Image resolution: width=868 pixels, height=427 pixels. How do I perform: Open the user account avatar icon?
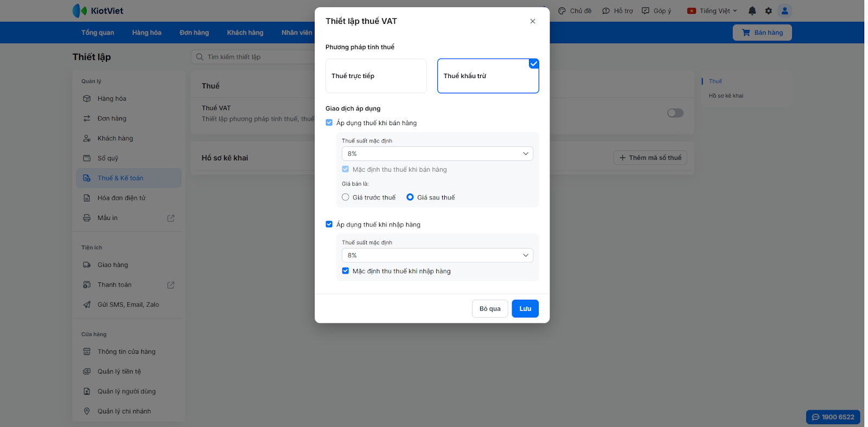(x=784, y=11)
